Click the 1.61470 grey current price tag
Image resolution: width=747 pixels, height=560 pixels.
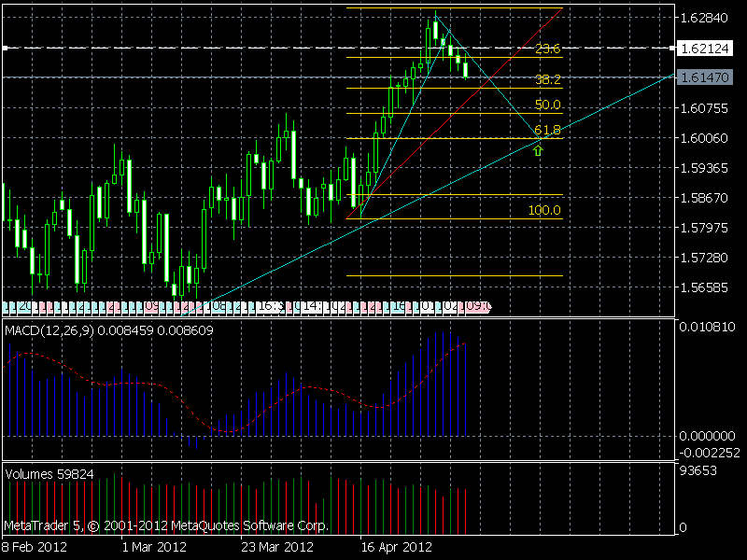tap(705, 77)
